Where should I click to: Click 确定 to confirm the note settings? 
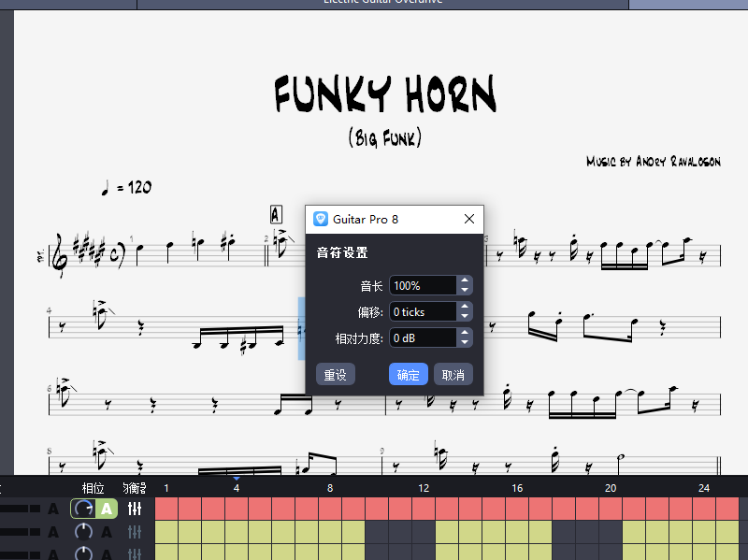[409, 373]
